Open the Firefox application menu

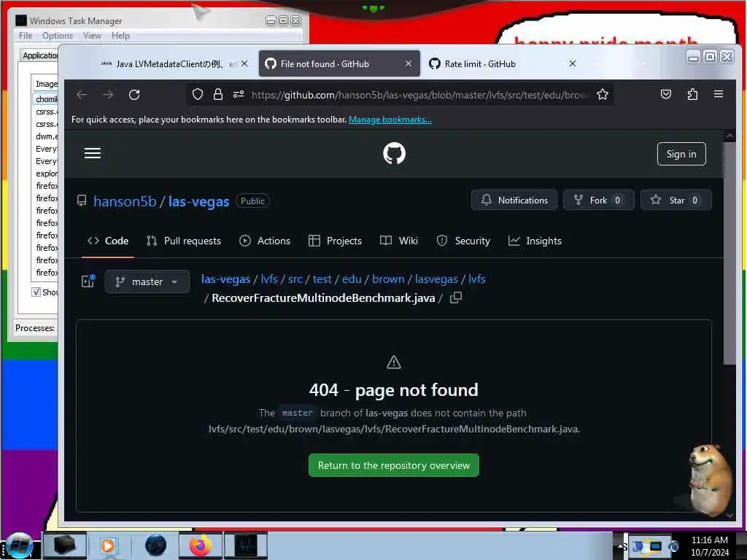(719, 94)
